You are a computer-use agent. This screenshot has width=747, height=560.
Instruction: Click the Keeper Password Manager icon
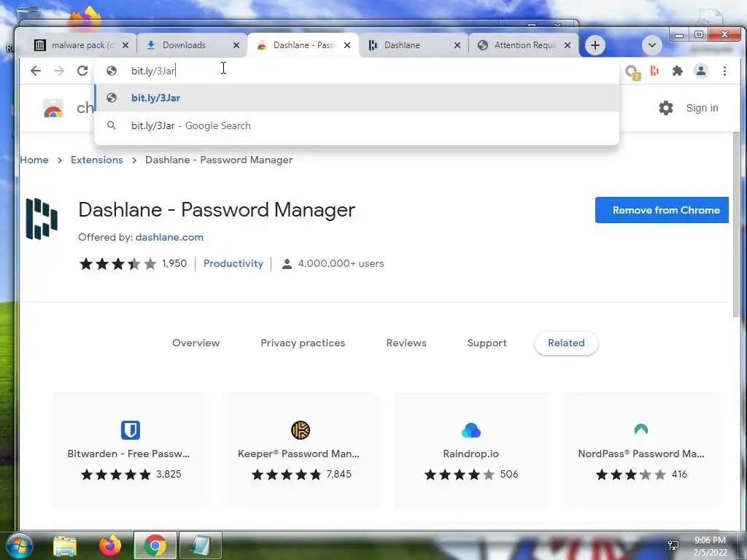click(x=301, y=430)
